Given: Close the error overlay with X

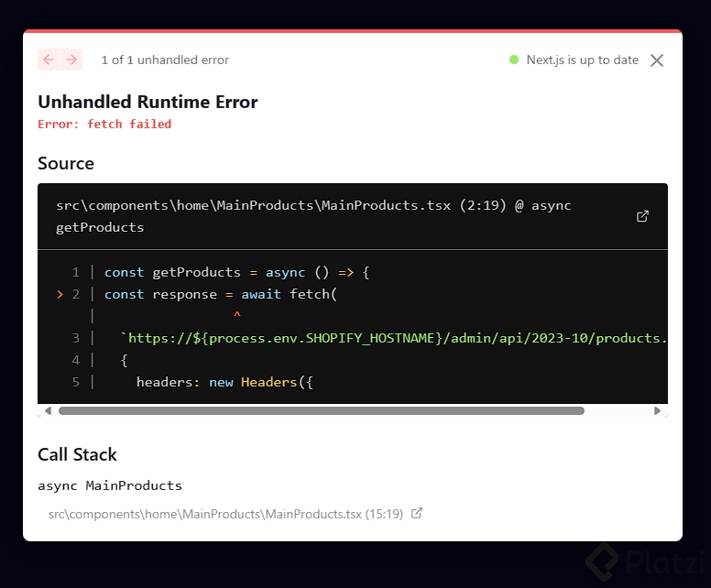Looking at the screenshot, I should click(x=657, y=60).
